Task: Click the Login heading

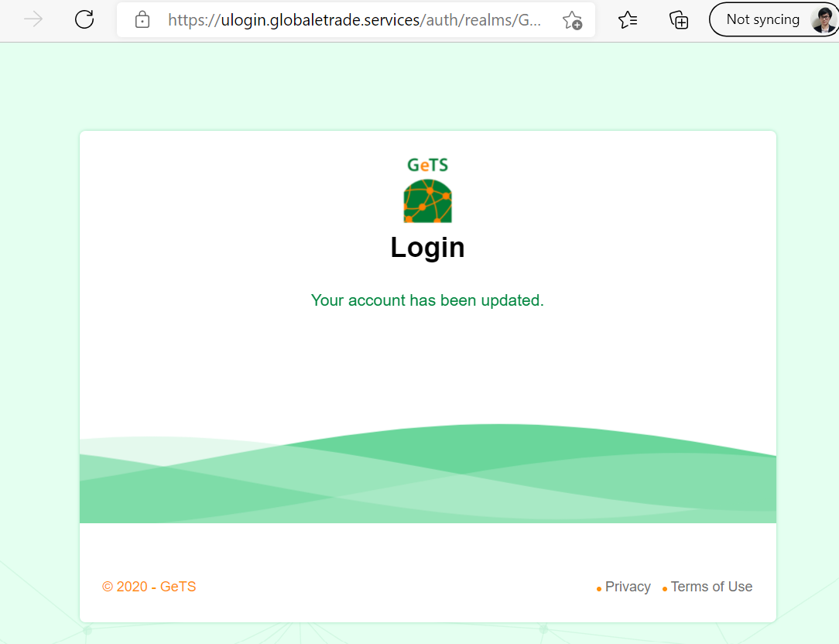Action: click(x=427, y=248)
